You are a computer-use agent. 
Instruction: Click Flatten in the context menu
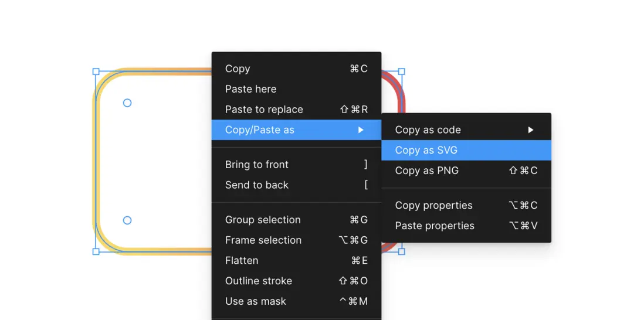[242, 260]
